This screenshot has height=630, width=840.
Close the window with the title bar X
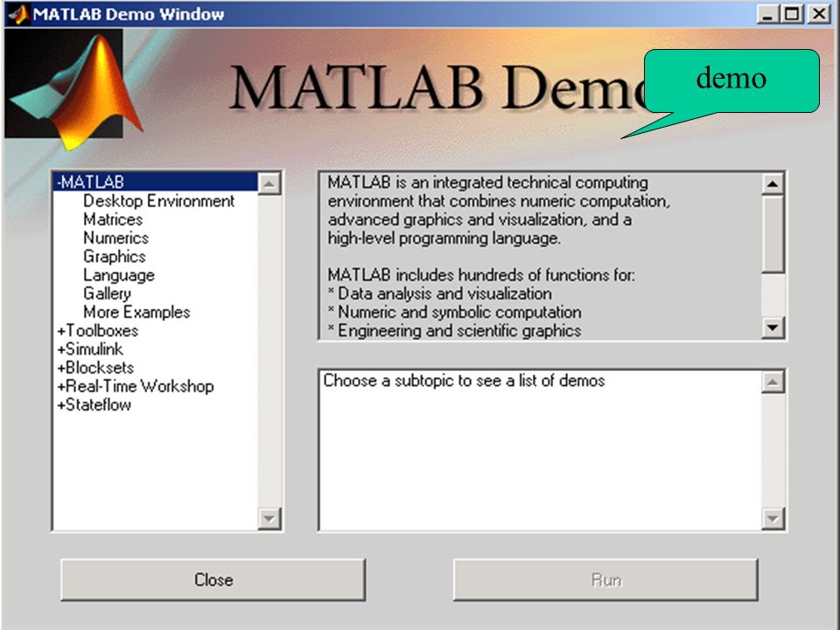(819, 13)
